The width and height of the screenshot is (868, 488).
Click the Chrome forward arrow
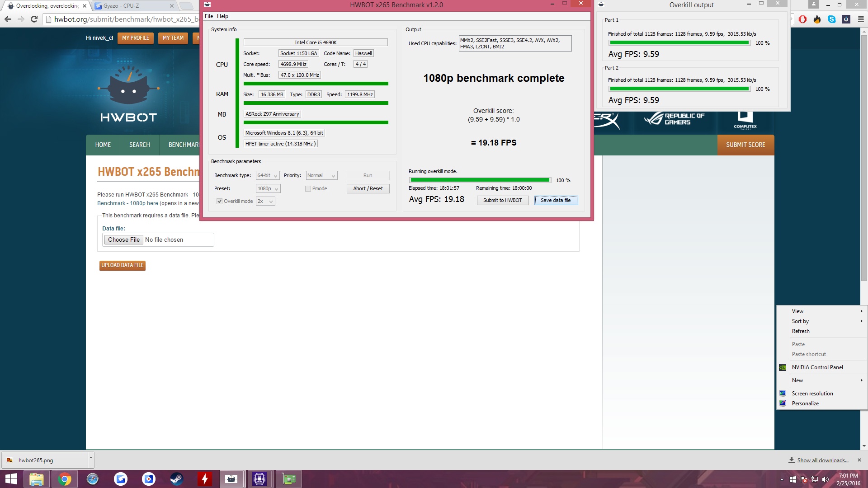pos(21,19)
